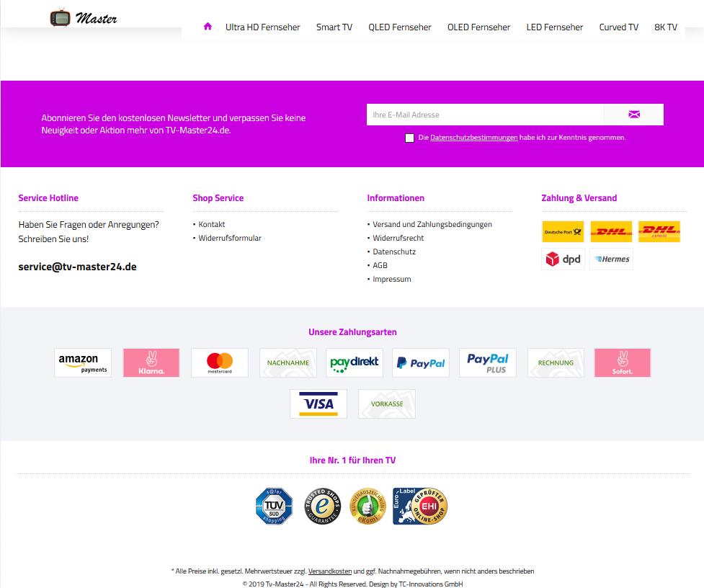
Task: Select the Klarna payment badge
Action: [151, 362]
